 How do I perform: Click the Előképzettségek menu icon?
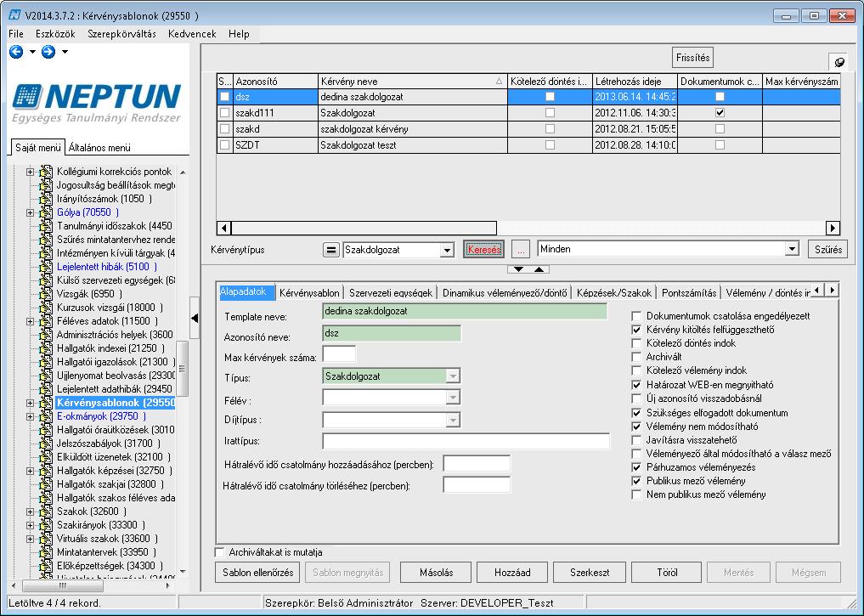tap(46, 566)
